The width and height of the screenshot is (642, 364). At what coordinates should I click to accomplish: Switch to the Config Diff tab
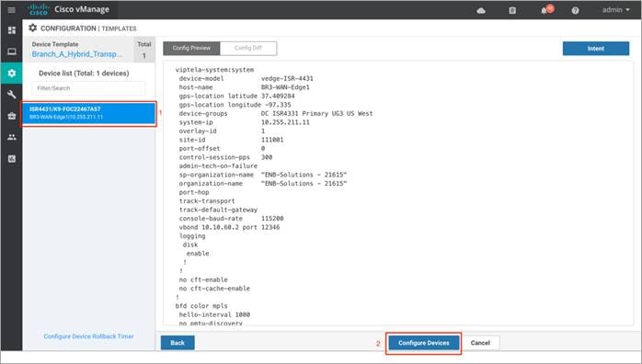coord(248,49)
